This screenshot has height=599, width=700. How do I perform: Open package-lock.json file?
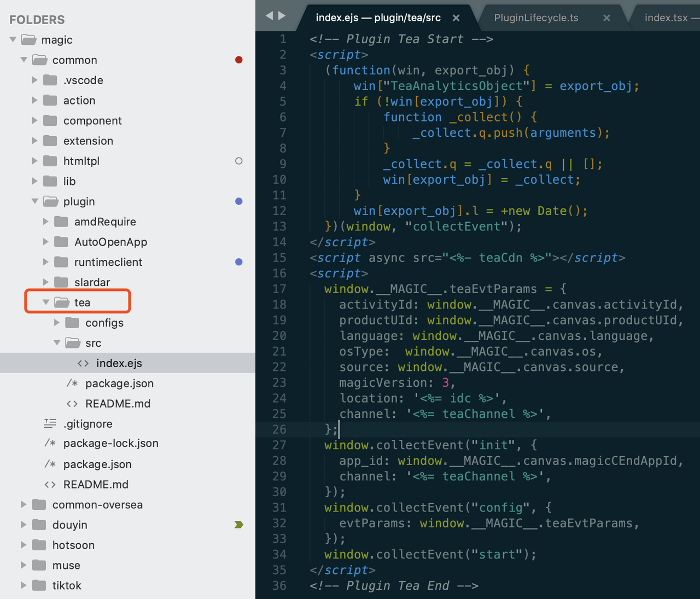coord(110,444)
